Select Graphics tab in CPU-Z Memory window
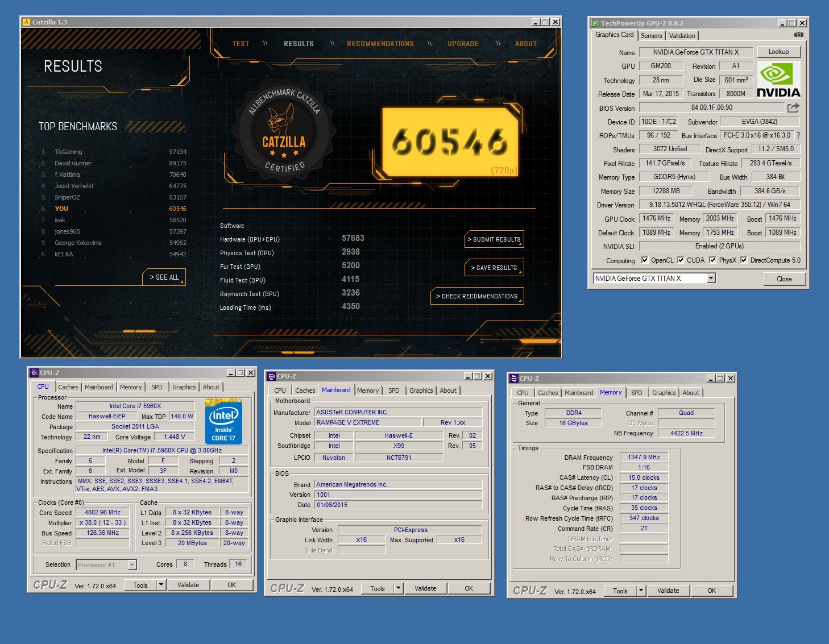This screenshot has height=644, width=829. click(664, 393)
